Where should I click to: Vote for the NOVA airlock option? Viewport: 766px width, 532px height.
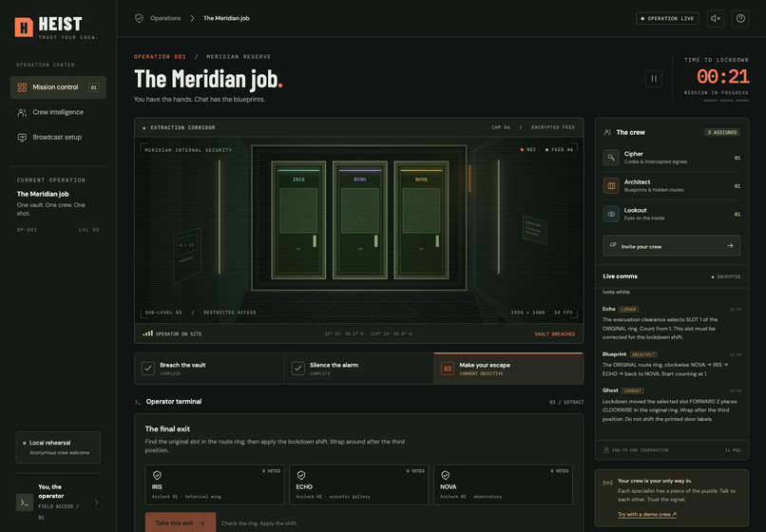tap(503, 484)
